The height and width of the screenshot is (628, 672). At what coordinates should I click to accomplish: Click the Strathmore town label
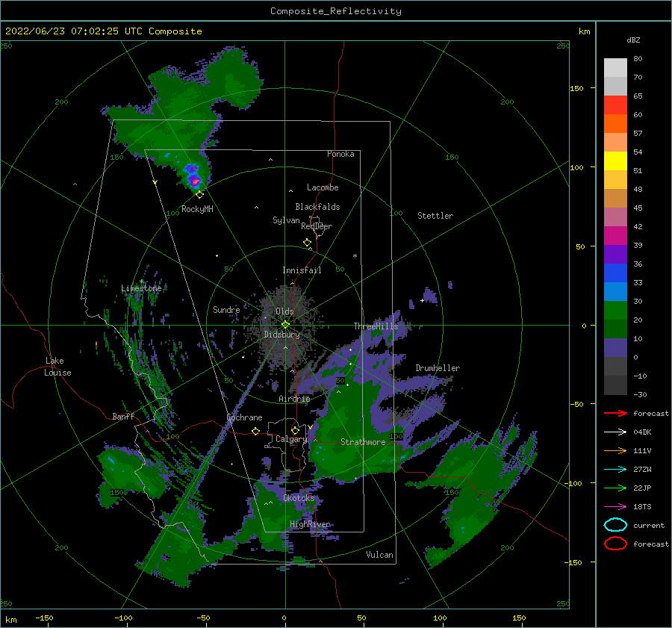(x=363, y=442)
